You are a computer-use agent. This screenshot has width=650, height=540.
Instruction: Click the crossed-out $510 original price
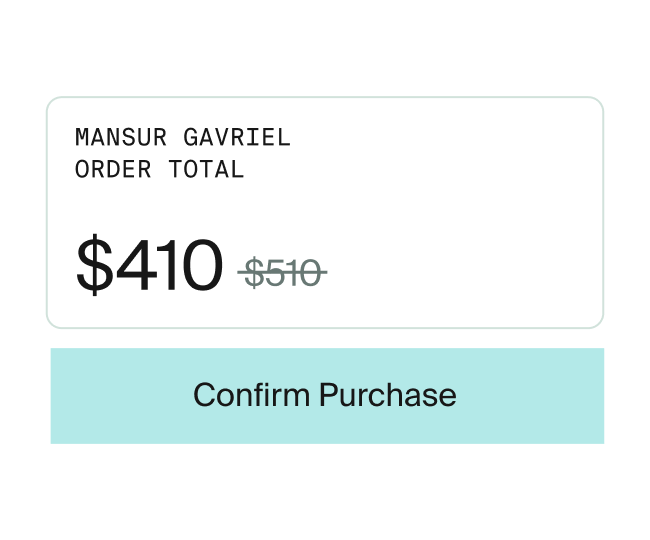point(282,272)
